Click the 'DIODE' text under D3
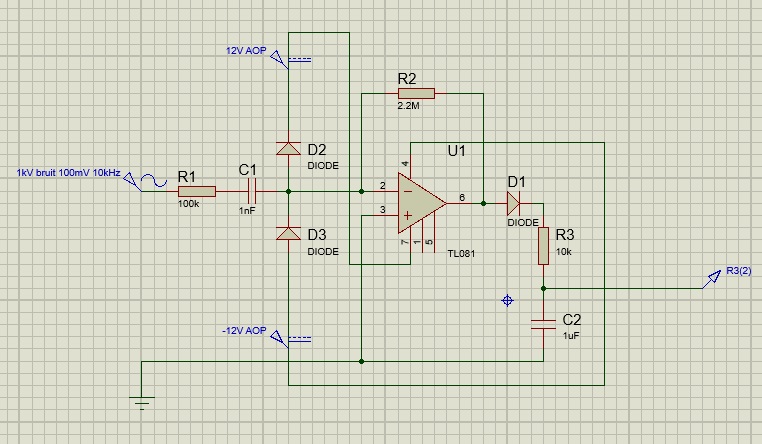762x444 pixels. pos(323,252)
